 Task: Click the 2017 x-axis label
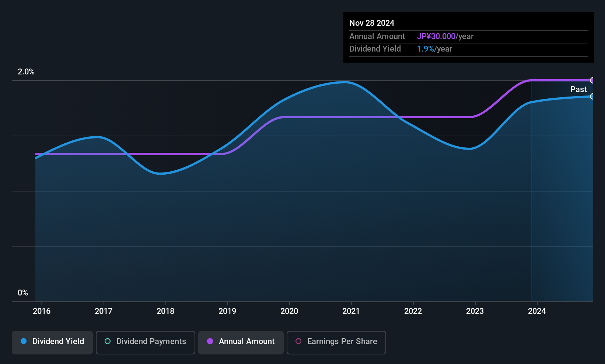104,311
